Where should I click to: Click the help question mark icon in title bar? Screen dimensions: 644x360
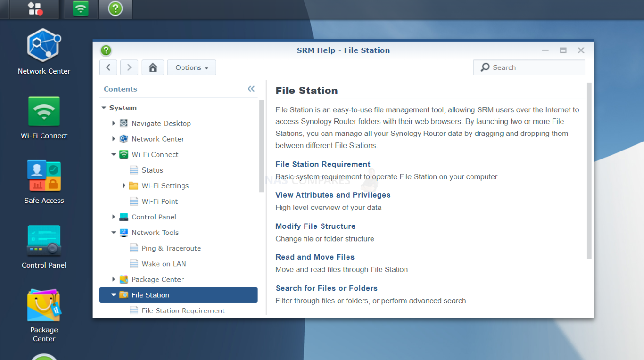pos(106,50)
